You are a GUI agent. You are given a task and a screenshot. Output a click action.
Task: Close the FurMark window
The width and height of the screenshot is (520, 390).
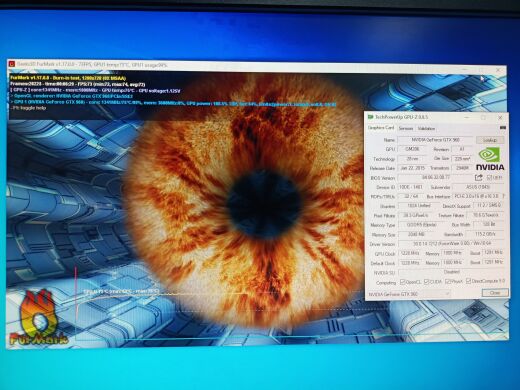coord(498,70)
